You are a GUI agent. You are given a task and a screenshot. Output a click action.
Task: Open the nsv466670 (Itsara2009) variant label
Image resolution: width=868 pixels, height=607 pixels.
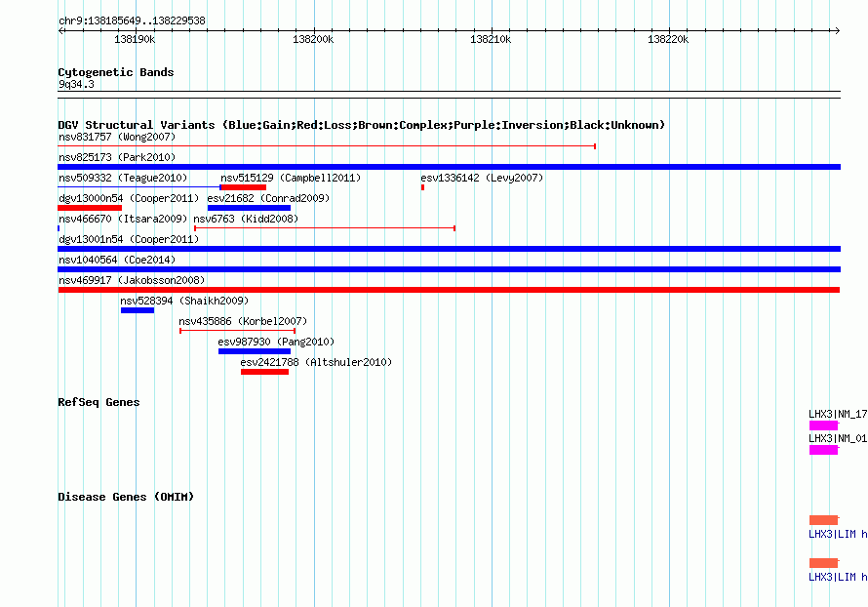(x=123, y=219)
